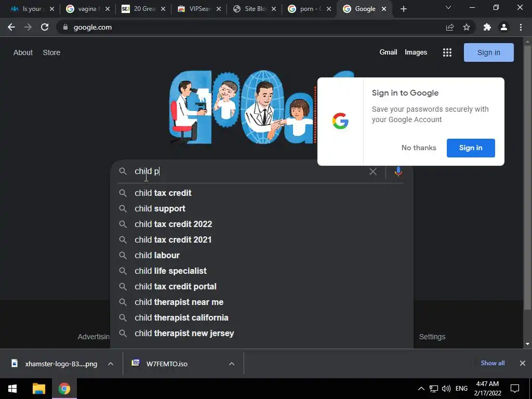This screenshot has width=532, height=399.
Task: Click the Chrome taskbar icon
Action: (64, 389)
